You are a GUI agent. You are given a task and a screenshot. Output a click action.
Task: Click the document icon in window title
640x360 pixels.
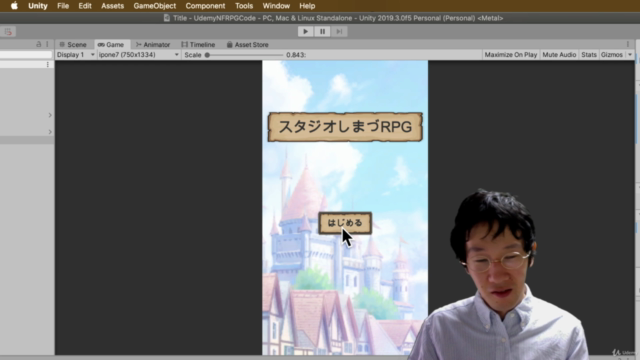coord(167,18)
